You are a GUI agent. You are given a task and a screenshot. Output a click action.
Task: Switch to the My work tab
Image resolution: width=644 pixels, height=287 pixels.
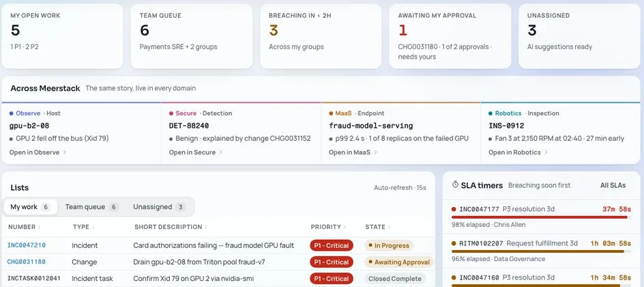(30, 207)
